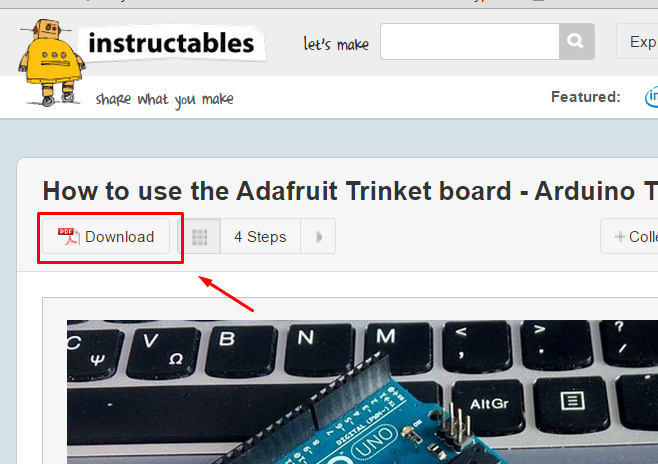Focus the let's make search field
This screenshot has height=464, width=658.
click(x=470, y=41)
